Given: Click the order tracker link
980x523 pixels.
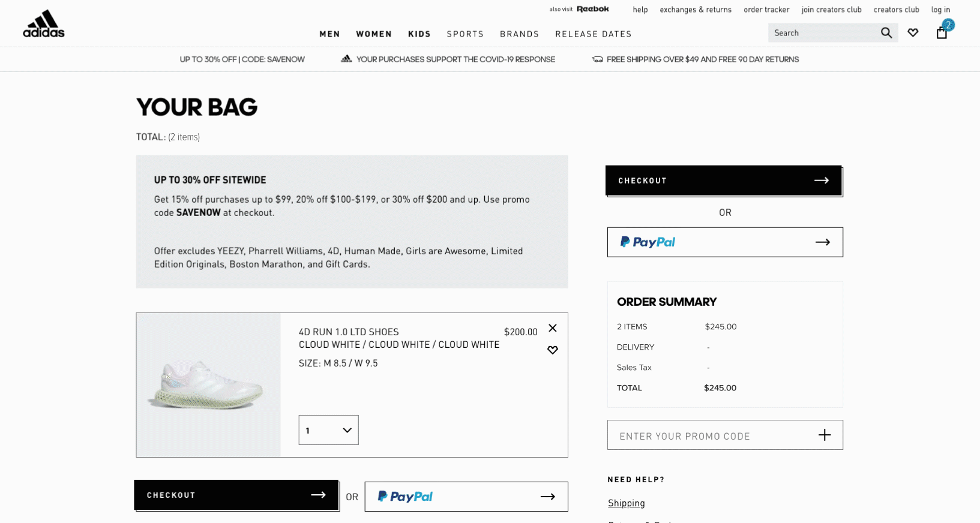Looking at the screenshot, I should pyautogui.click(x=766, y=10).
